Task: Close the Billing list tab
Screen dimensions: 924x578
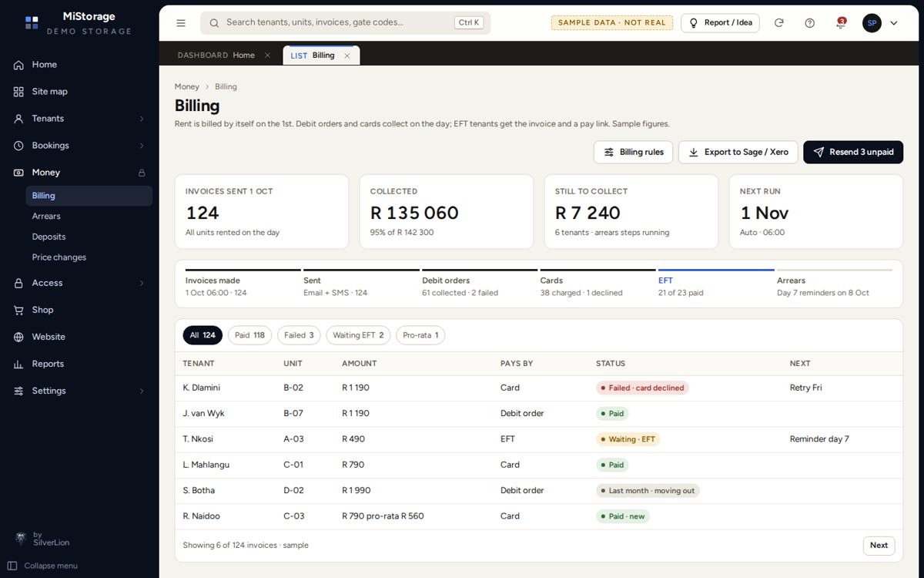Action: click(x=346, y=55)
